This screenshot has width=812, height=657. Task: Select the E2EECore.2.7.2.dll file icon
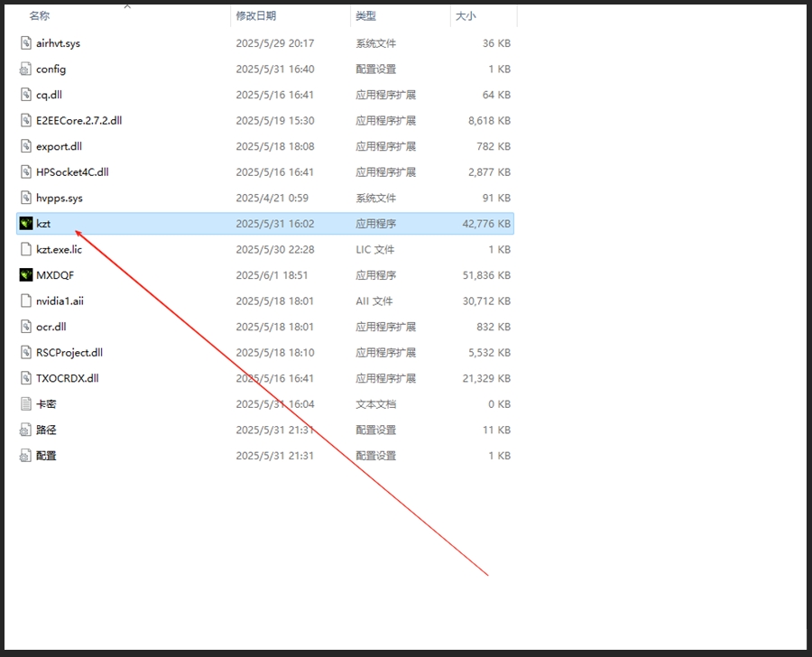coord(26,120)
